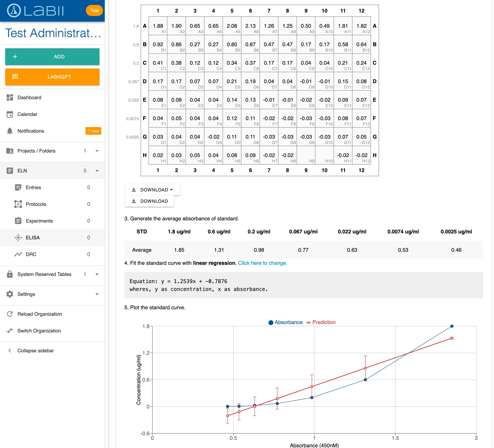
Task: Open the DOWNLOAD dropdown with caret
Action: tap(152, 190)
